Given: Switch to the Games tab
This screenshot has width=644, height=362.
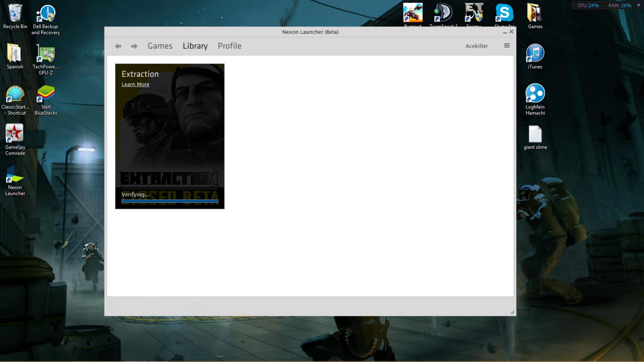Looking at the screenshot, I should (x=160, y=46).
